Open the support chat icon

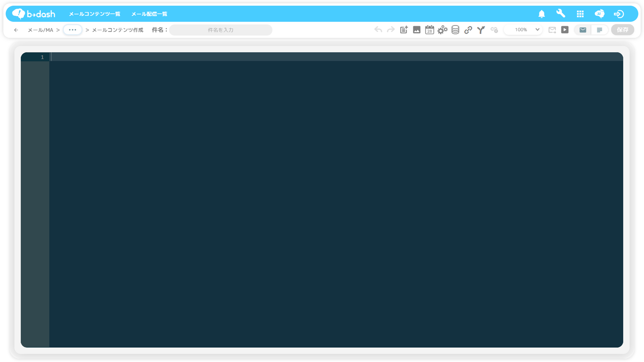click(x=599, y=14)
